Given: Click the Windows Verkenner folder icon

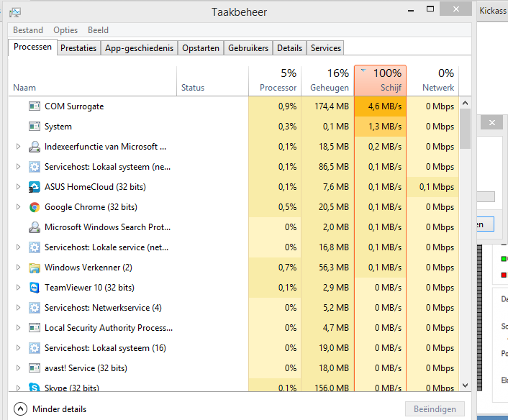Looking at the screenshot, I should [35, 268].
